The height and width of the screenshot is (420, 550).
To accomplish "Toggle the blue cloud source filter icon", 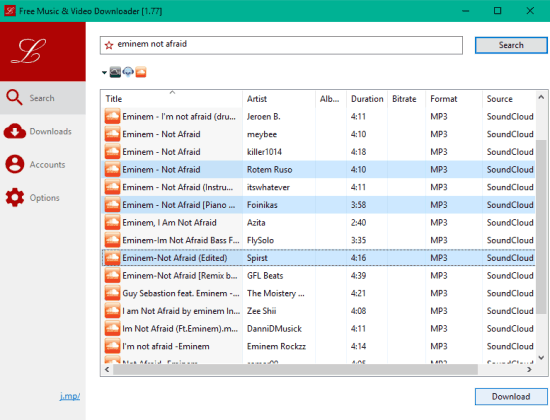I will coord(128,72).
